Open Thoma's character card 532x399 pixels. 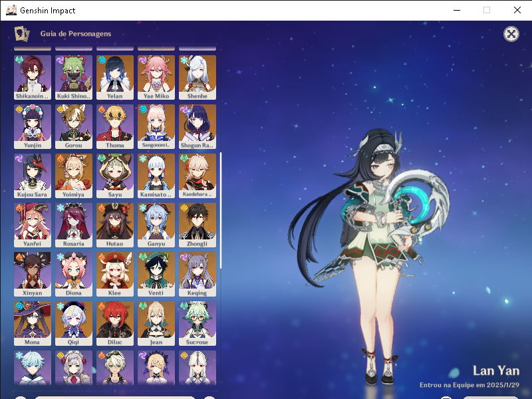point(115,126)
